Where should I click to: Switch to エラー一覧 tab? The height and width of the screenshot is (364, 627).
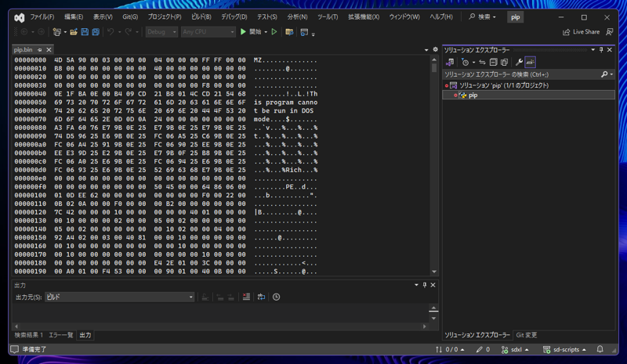pos(61,335)
